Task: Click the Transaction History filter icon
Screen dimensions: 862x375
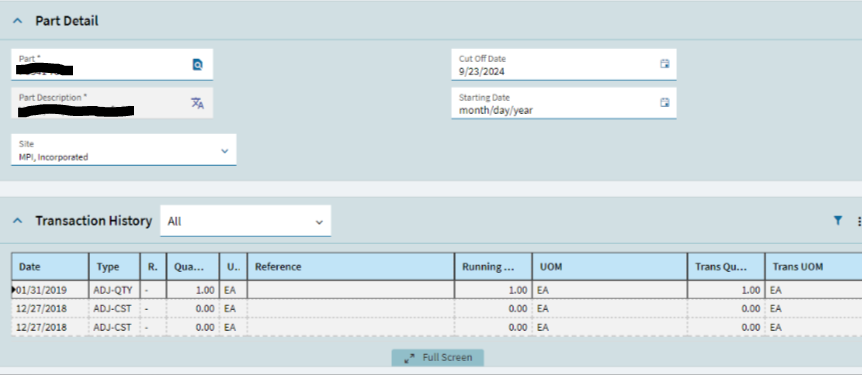Action: pyautogui.click(x=837, y=220)
